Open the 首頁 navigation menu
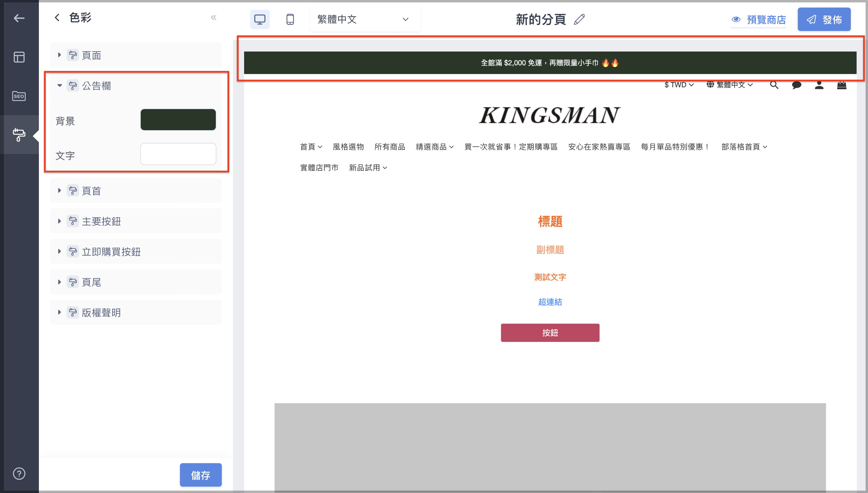Image resolution: width=868 pixels, height=493 pixels. click(311, 147)
